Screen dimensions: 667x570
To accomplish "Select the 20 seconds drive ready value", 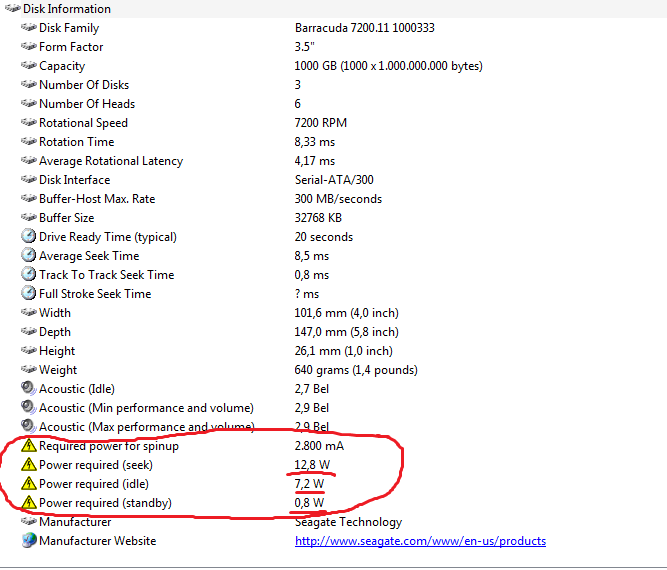I will click(324, 237).
